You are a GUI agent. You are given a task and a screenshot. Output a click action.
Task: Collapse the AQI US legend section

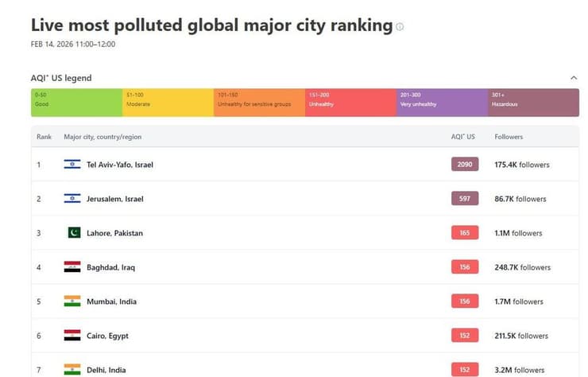(574, 78)
